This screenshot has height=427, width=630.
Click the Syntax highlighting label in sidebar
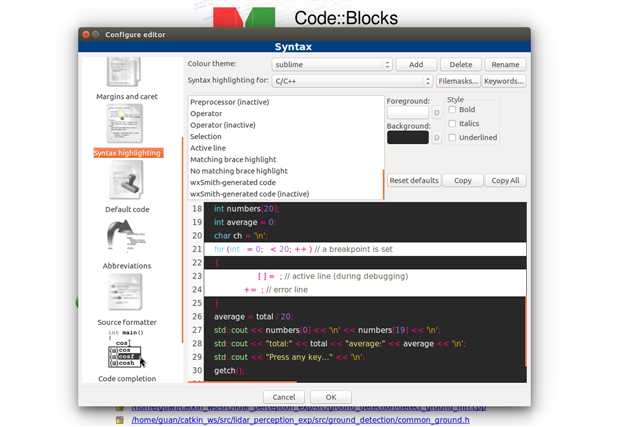tap(128, 153)
